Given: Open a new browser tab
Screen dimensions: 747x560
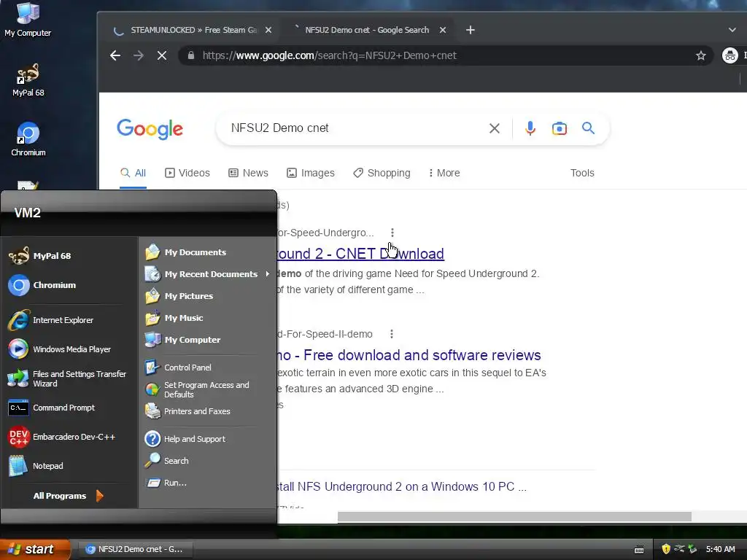Looking at the screenshot, I should click(471, 30).
